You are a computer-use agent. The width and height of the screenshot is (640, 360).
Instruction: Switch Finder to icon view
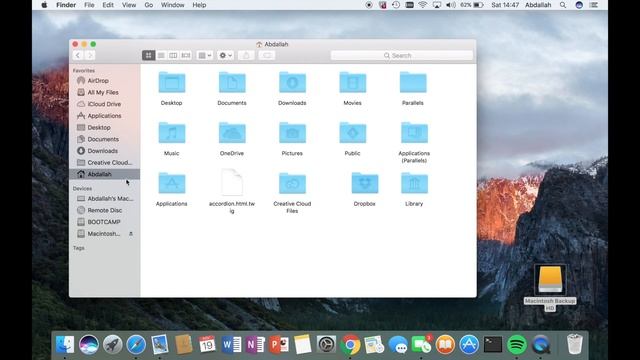tap(149, 55)
